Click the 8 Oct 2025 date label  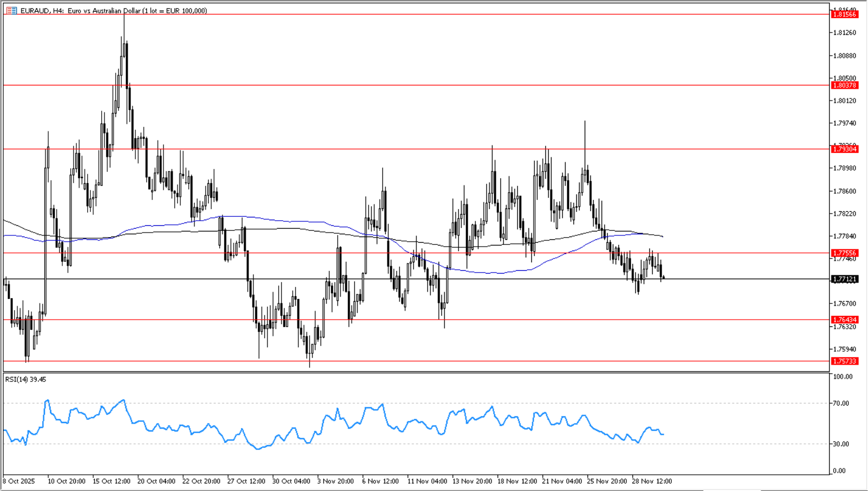pyautogui.click(x=19, y=481)
